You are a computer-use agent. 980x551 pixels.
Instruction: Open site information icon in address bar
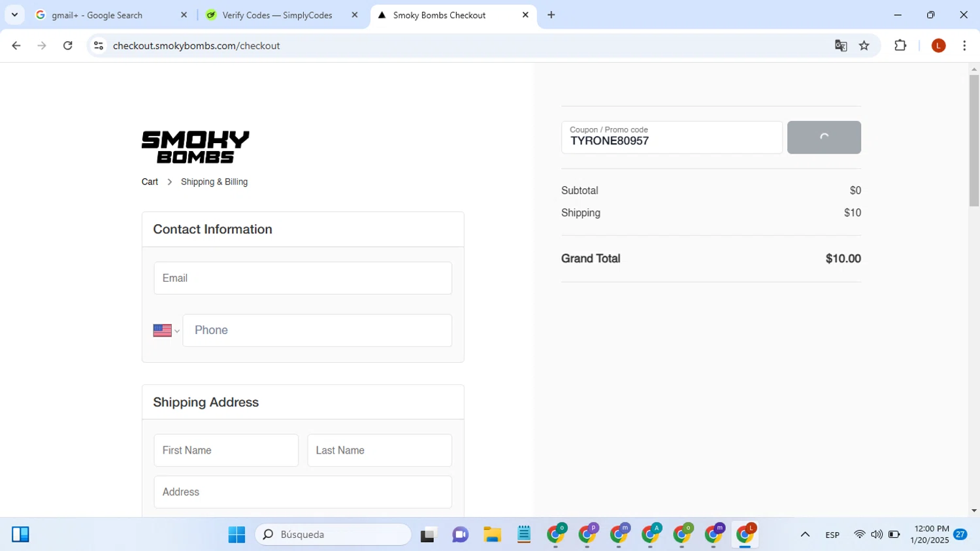coord(99,46)
